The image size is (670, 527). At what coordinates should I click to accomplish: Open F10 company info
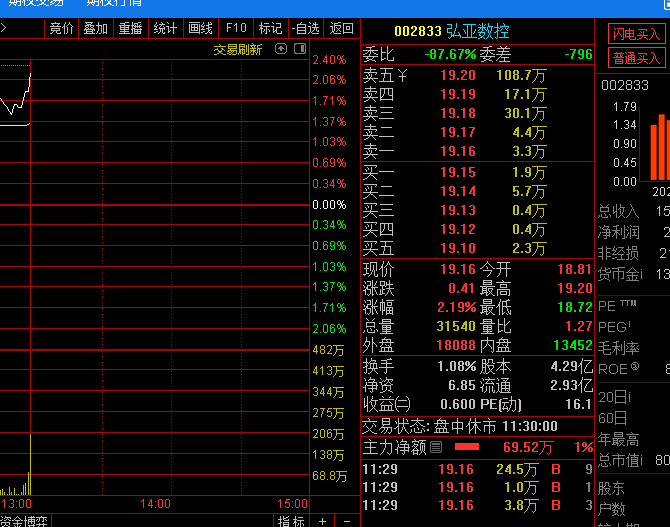pos(236,29)
